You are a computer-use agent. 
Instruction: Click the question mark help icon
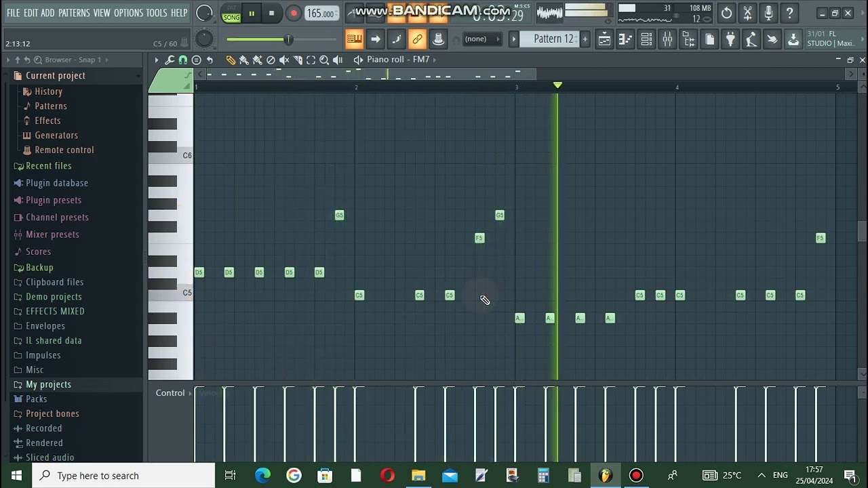click(789, 13)
